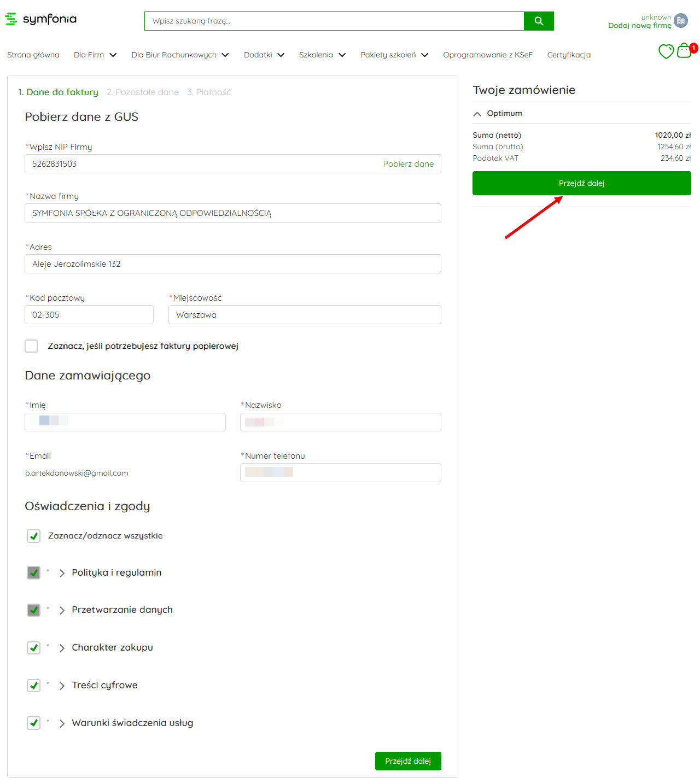Open the wishlist heart icon
The height and width of the screenshot is (784, 700).
[666, 51]
